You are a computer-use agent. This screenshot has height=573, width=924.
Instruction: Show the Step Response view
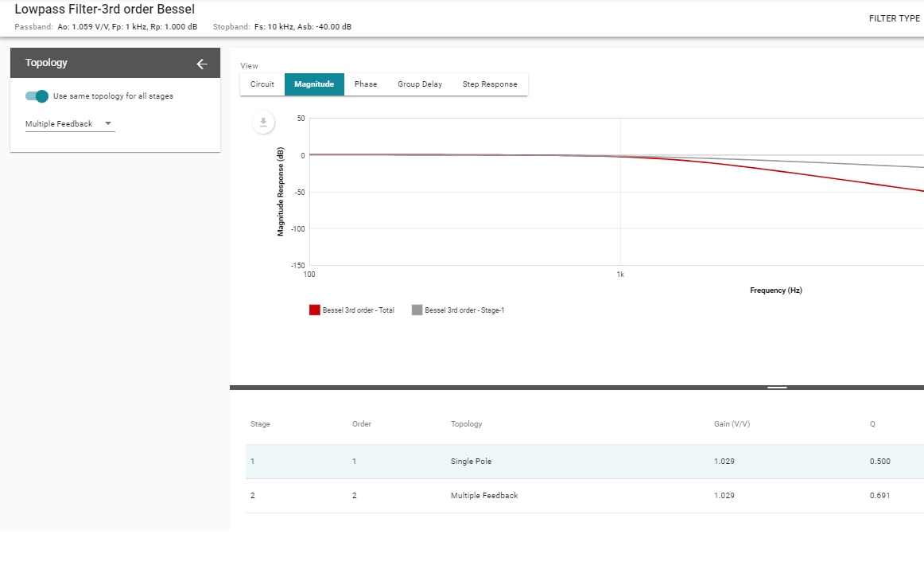[x=490, y=84]
